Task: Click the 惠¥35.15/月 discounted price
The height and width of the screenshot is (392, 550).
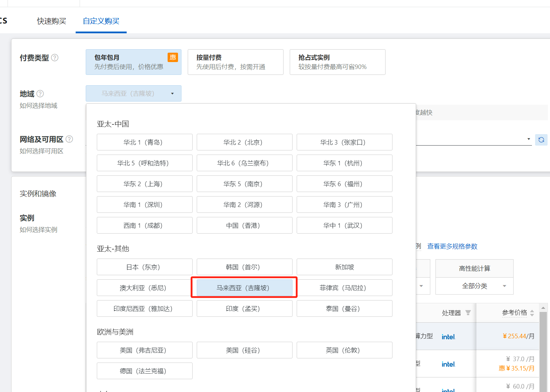Action: click(x=516, y=368)
